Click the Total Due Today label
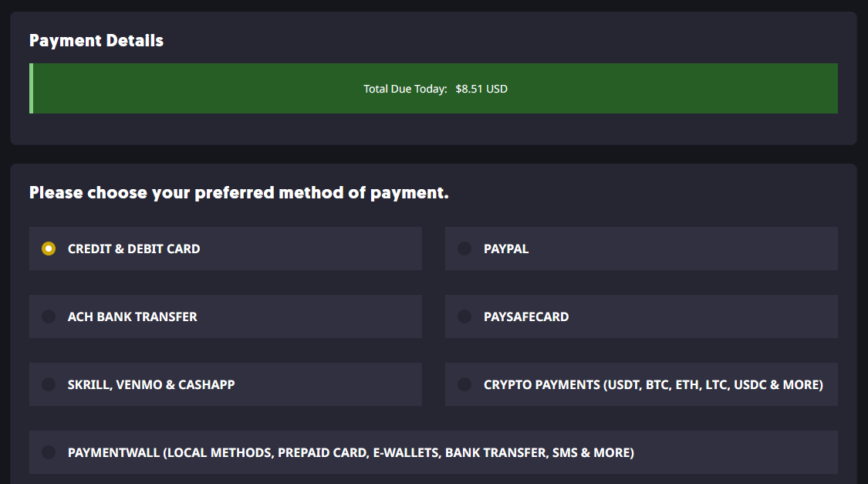The height and width of the screenshot is (484, 868). [405, 89]
